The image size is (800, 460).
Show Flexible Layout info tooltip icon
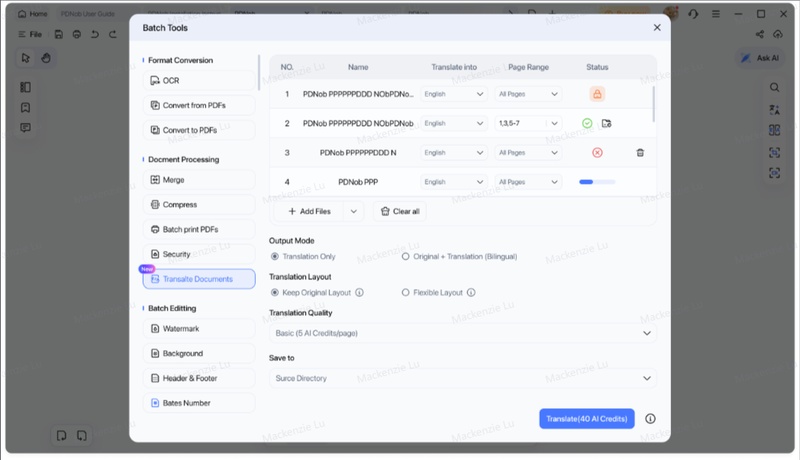(x=471, y=293)
